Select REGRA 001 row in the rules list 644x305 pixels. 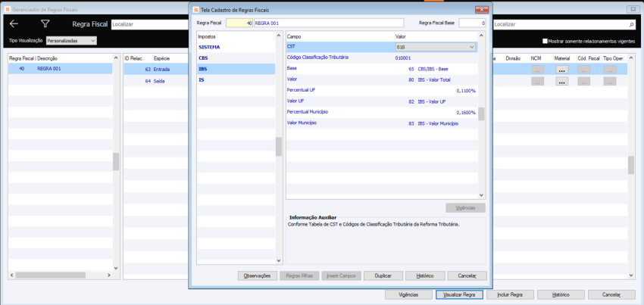click(x=61, y=69)
